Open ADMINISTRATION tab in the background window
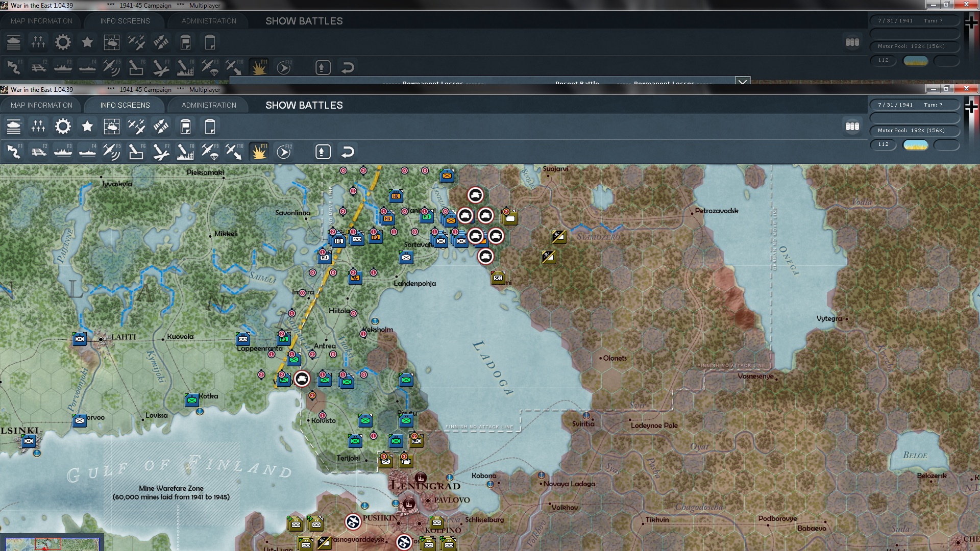The width and height of the screenshot is (980, 551). pos(209,21)
